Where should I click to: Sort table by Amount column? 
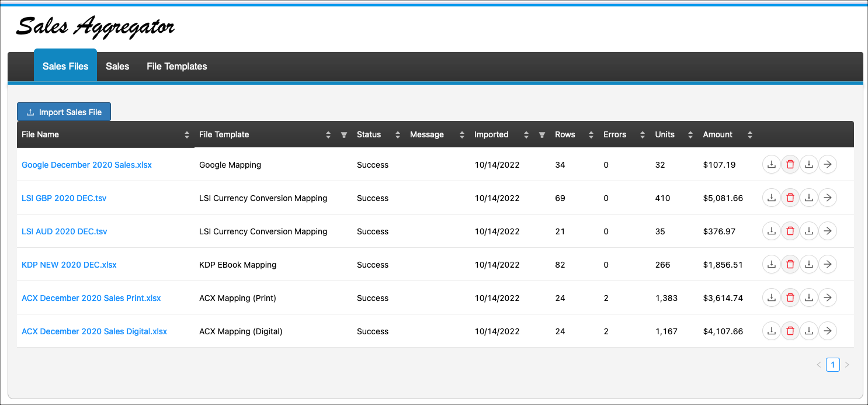750,135
